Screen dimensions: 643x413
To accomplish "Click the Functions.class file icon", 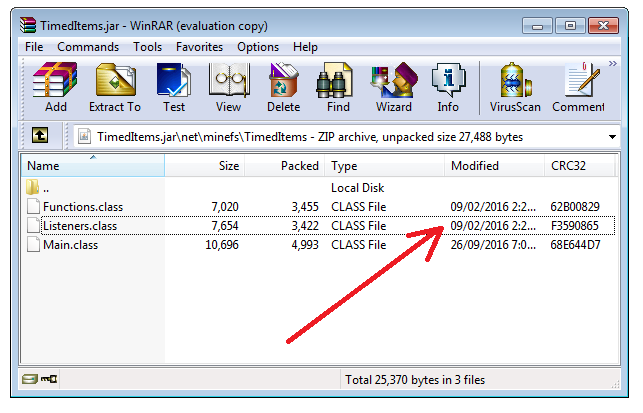I will pos(33,206).
